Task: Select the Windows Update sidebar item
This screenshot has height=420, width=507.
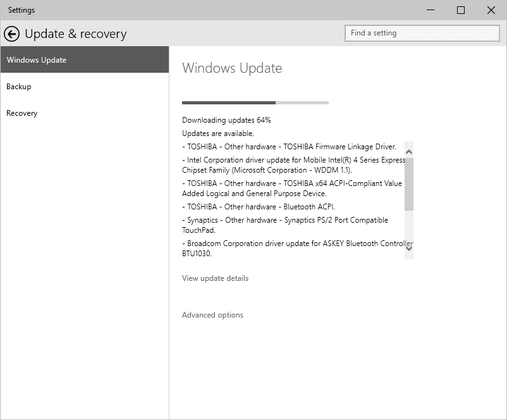Action: pyautogui.click(x=85, y=59)
